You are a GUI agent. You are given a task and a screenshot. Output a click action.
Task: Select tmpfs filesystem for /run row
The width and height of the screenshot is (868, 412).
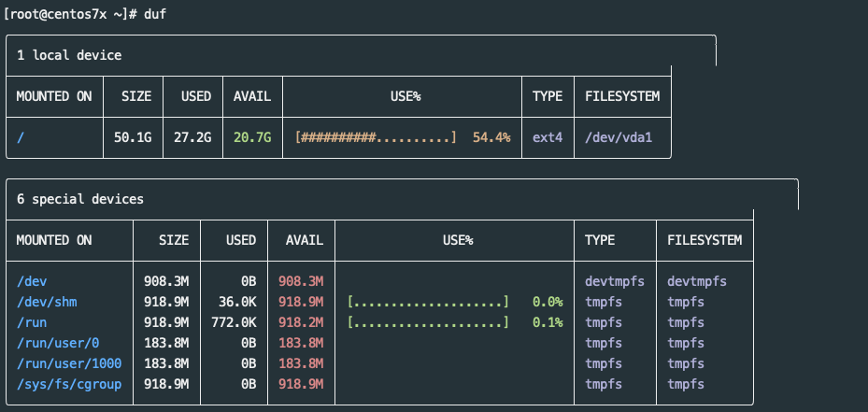pyautogui.click(x=686, y=322)
